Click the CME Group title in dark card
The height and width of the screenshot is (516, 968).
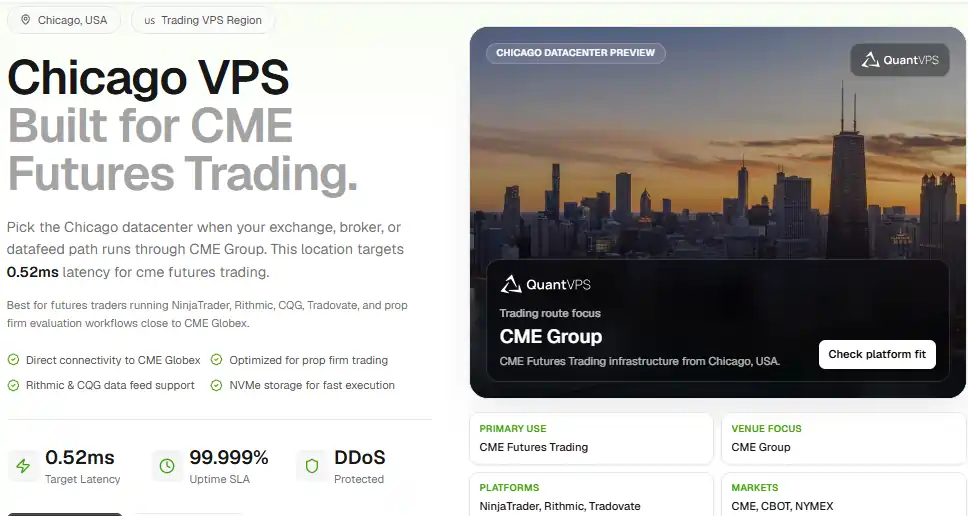tap(551, 336)
